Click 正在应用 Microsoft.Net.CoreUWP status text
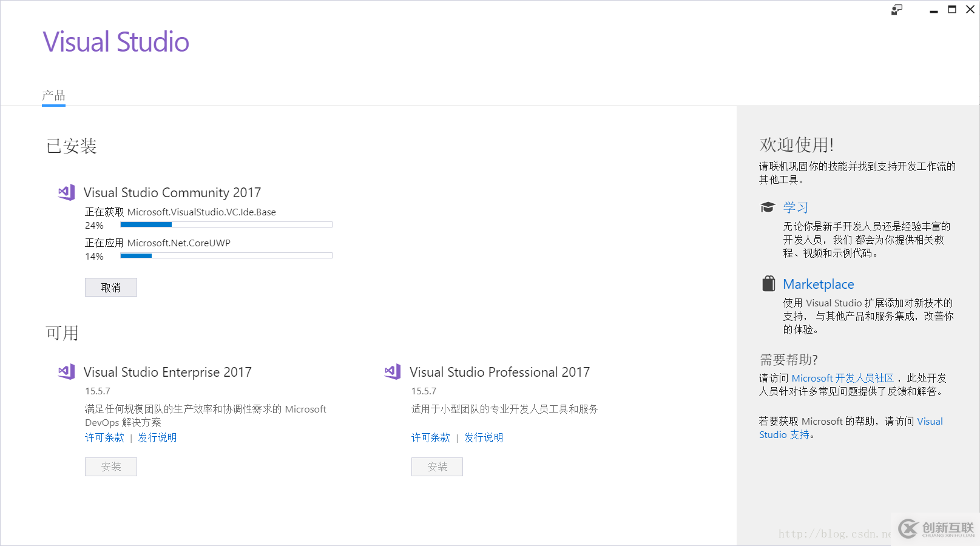980x546 pixels. click(158, 243)
